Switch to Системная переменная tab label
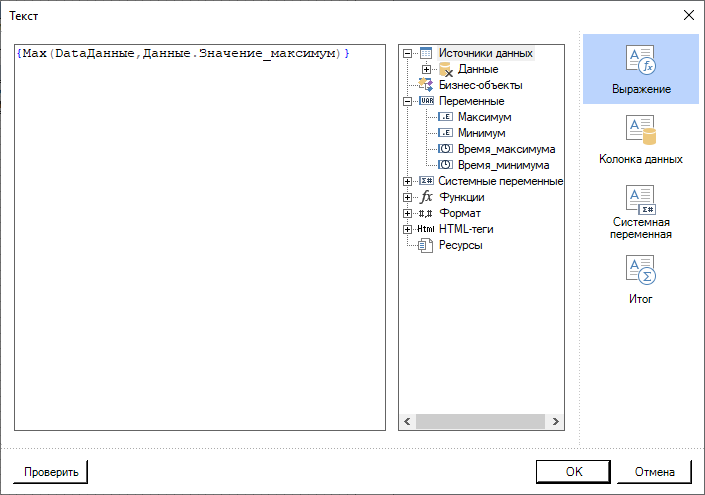 (641, 228)
